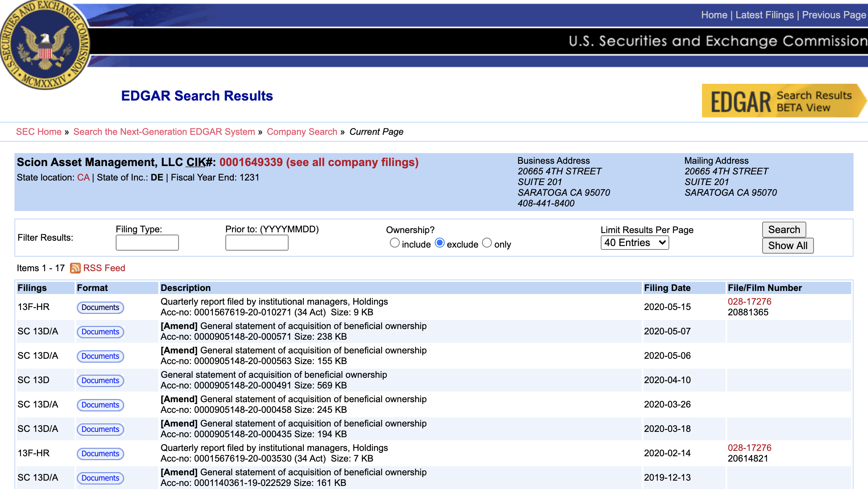This screenshot has height=489, width=868.
Task: Open Documents for SC 13D/A filed 2020-03-26
Action: pyautogui.click(x=100, y=405)
